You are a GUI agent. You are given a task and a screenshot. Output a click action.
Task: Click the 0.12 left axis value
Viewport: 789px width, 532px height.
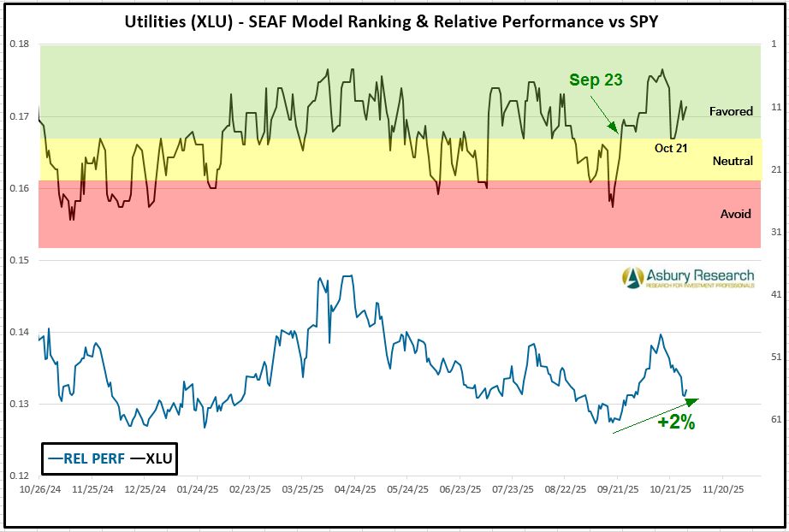pyautogui.click(x=19, y=476)
